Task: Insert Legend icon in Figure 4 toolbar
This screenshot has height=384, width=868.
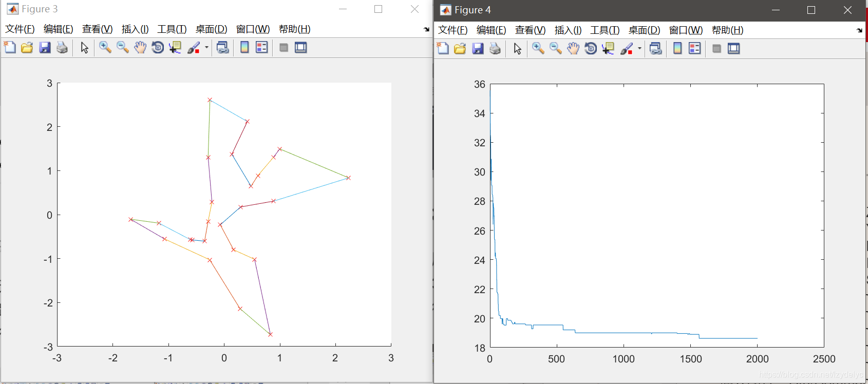Action: point(695,49)
